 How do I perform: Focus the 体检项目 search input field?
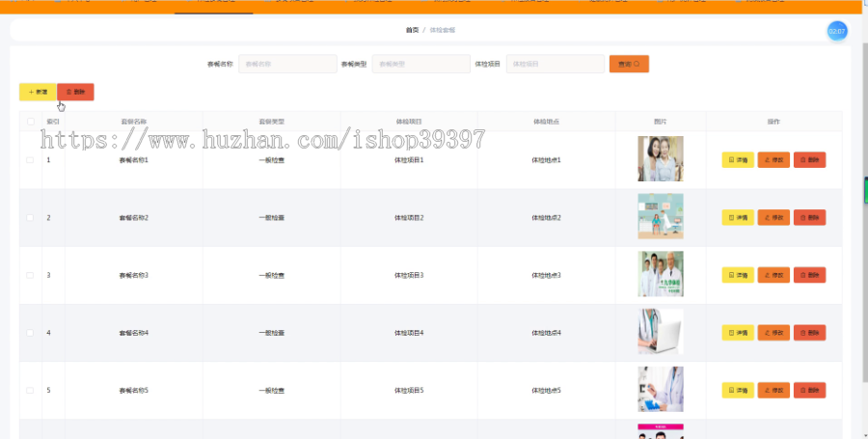coord(556,64)
